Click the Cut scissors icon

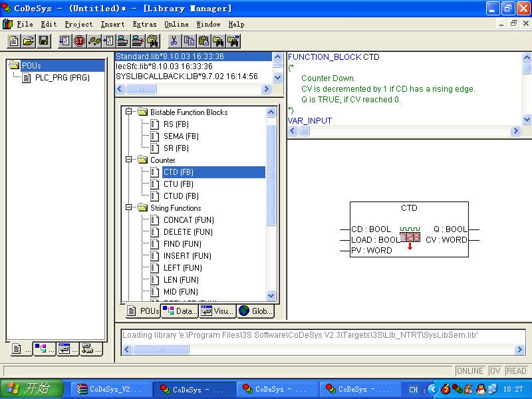click(174, 41)
